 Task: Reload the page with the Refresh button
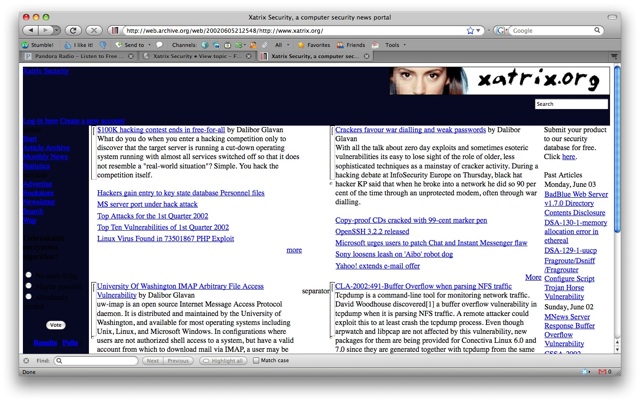point(73,30)
